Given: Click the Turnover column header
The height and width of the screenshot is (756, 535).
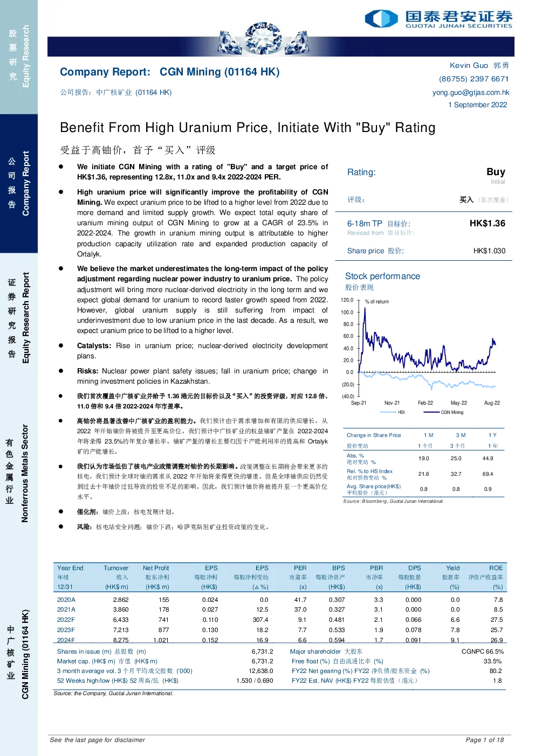Looking at the screenshot, I should click(x=116, y=568).
